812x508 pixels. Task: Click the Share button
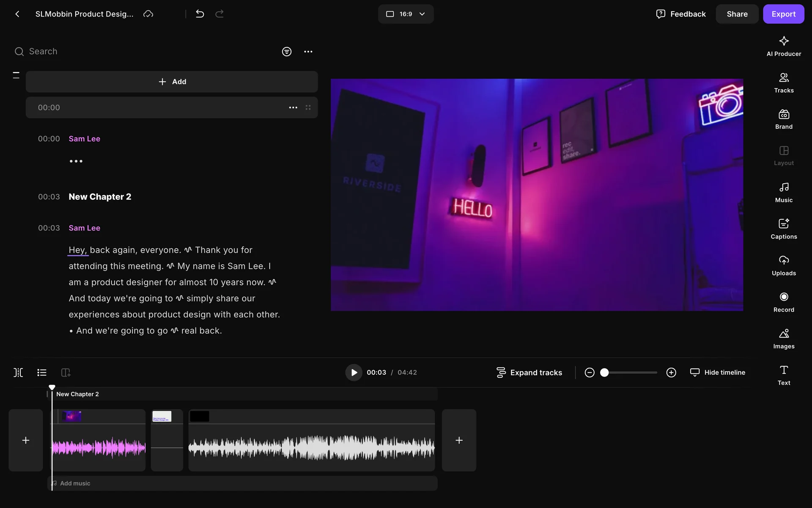click(x=736, y=14)
